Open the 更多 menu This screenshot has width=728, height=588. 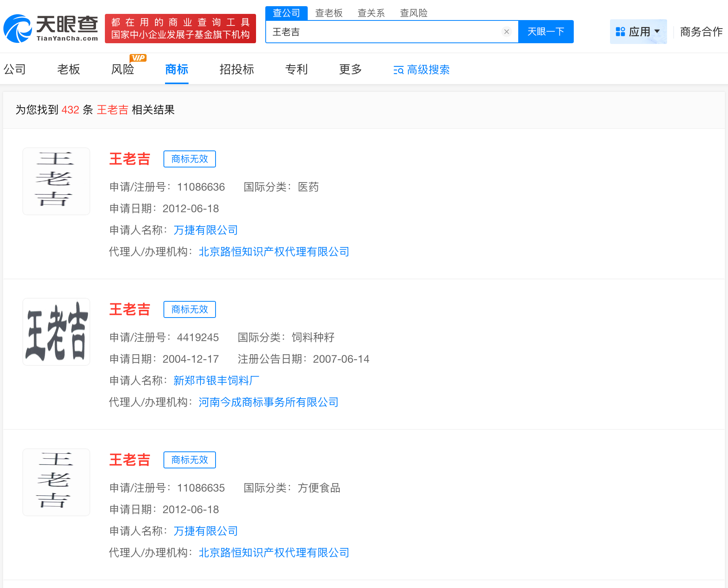point(350,70)
